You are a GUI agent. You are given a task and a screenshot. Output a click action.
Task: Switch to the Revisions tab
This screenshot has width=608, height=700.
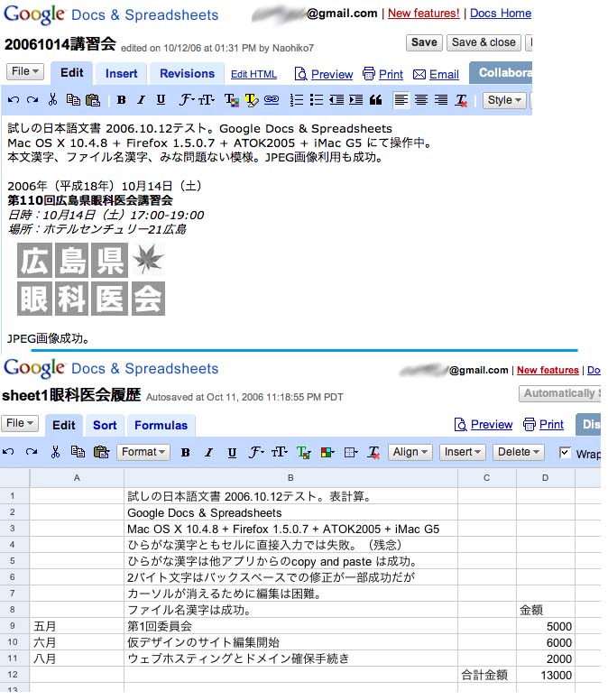coord(187,74)
